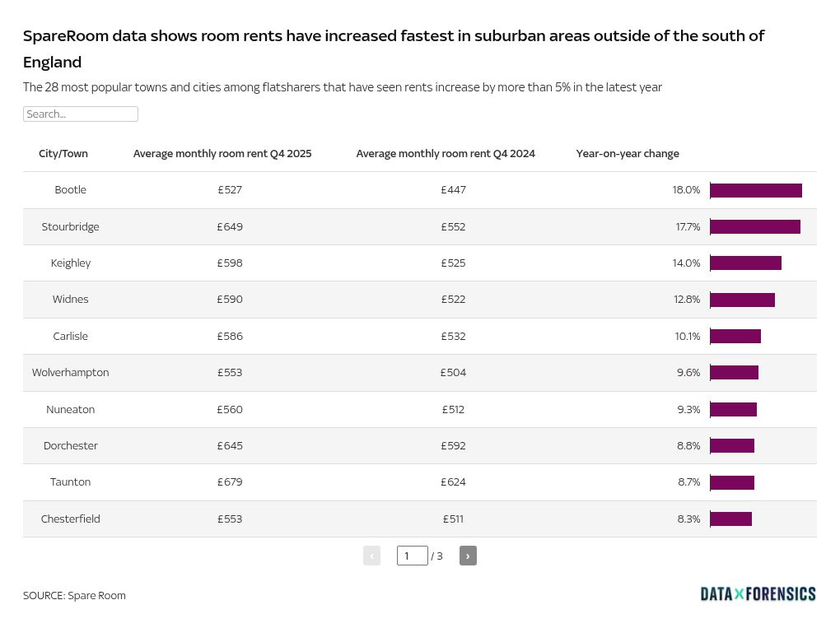This screenshot has height=628, width=840.
Task: Click inside the Search box
Action: (80, 114)
